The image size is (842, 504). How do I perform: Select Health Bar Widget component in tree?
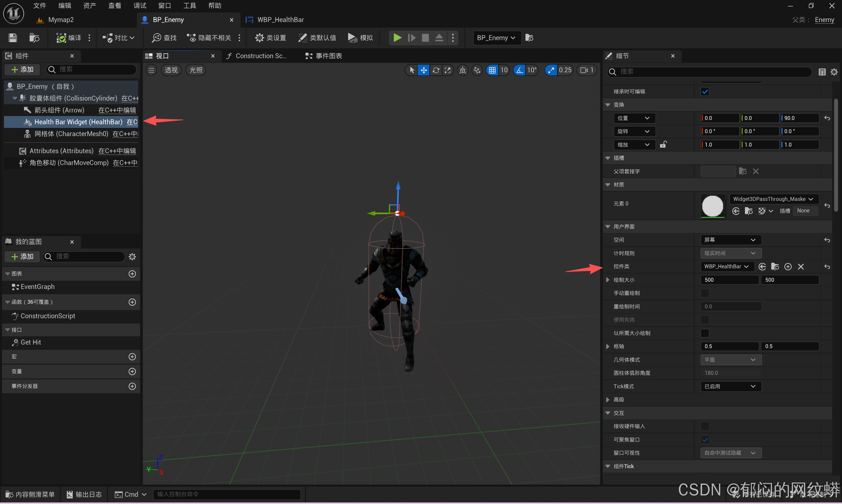click(x=78, y=122)
